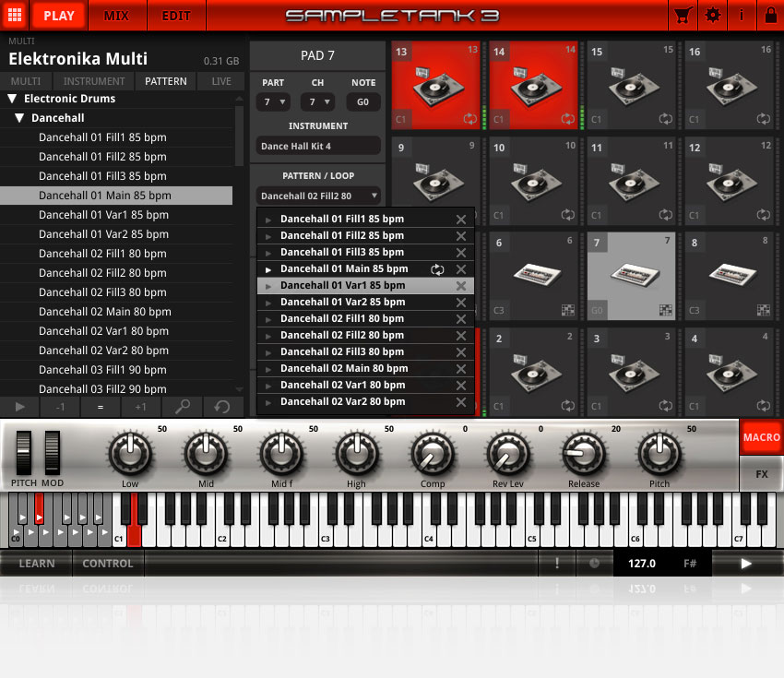Collapse the Dancehall folder in the browser
784x678 pixels.
20,117
